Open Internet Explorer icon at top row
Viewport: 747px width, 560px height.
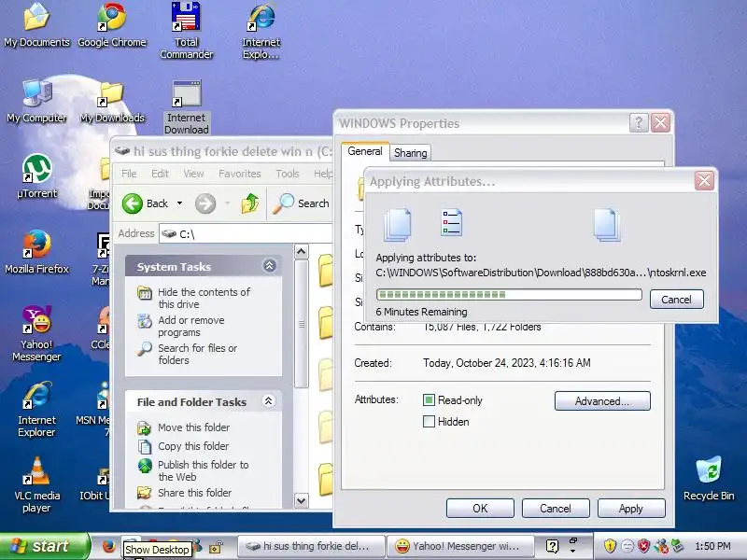261,31
